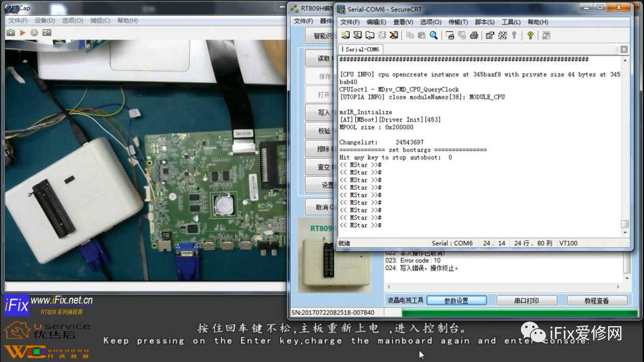Open the 捕捉(C) menu in Cap window

pos(100,21)
